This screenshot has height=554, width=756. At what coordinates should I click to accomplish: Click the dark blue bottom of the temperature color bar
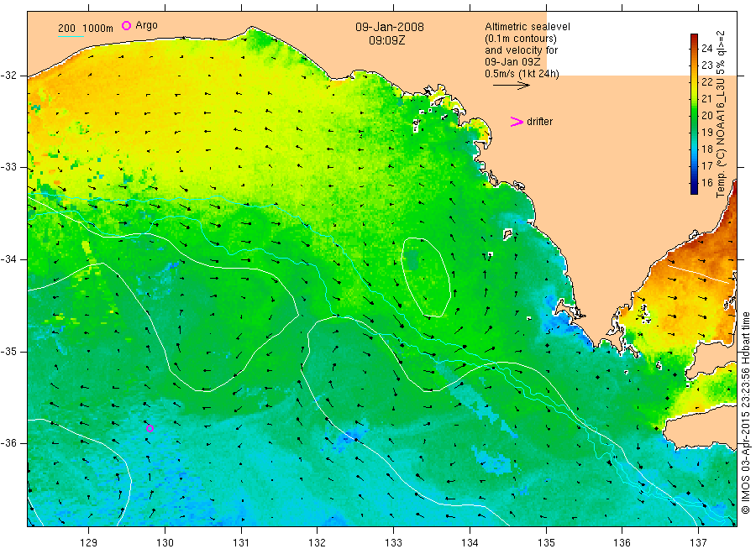(x=695, y=188)
